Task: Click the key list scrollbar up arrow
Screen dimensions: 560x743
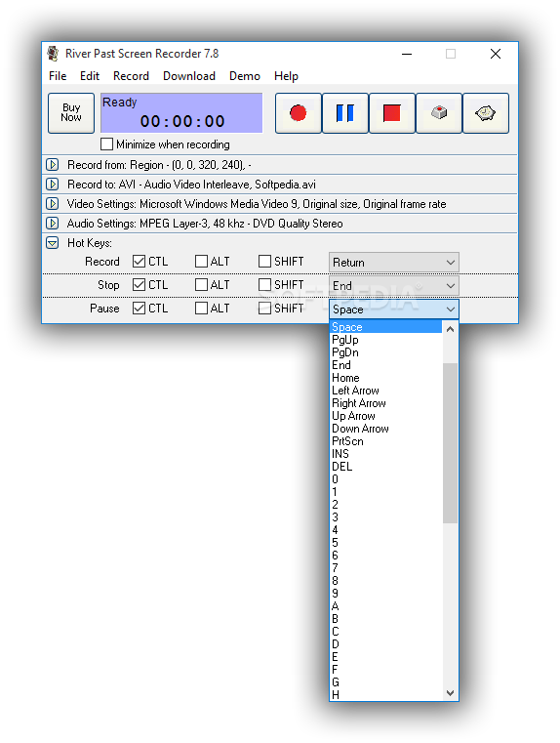Action: (450, 328)
